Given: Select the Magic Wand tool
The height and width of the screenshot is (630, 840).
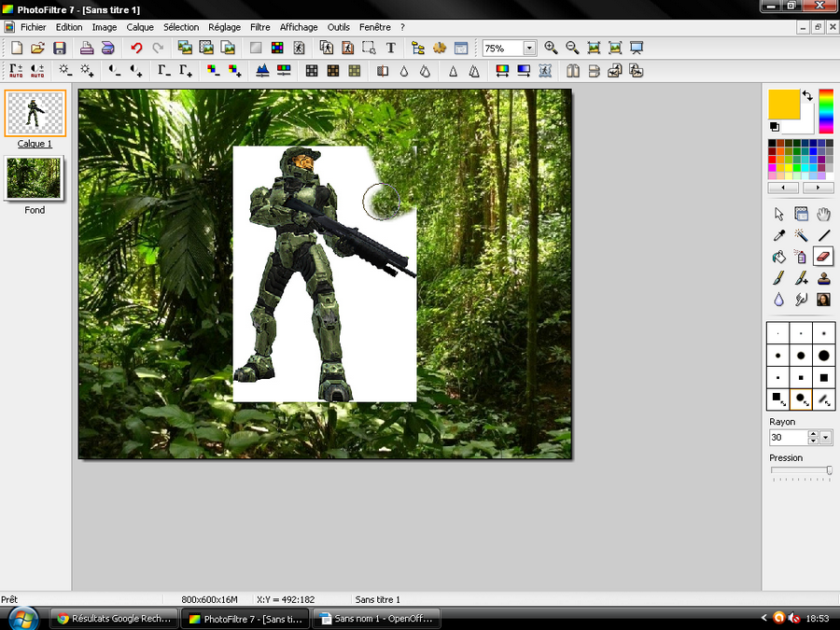Looking at the screenshot, I should click(x=801, y=236).
